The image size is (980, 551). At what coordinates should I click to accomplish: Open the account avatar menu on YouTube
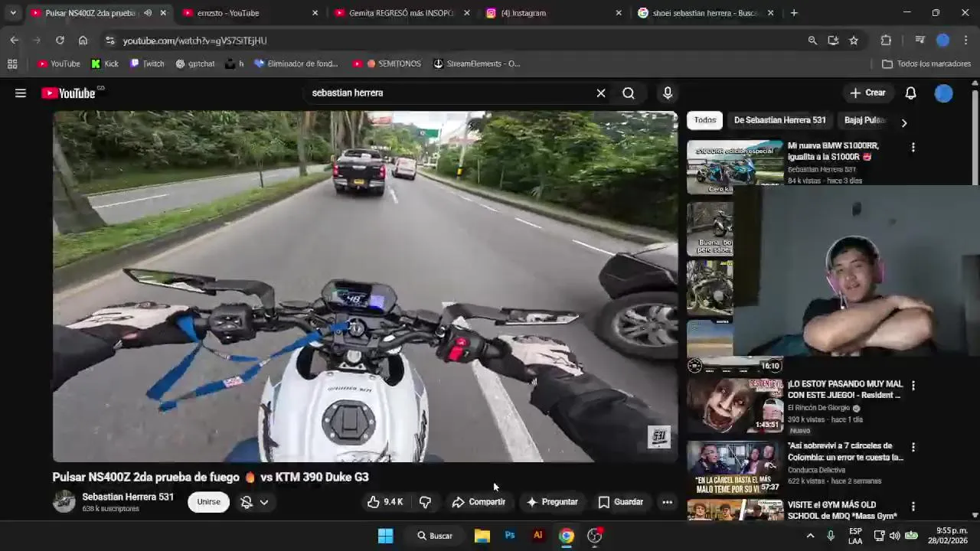point(944,93)
